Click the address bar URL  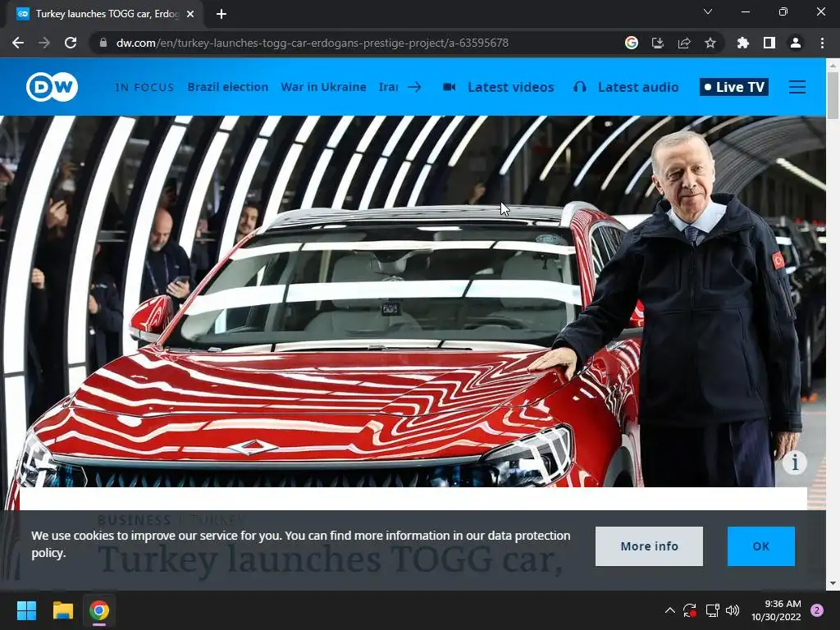(x=313, y=43)
